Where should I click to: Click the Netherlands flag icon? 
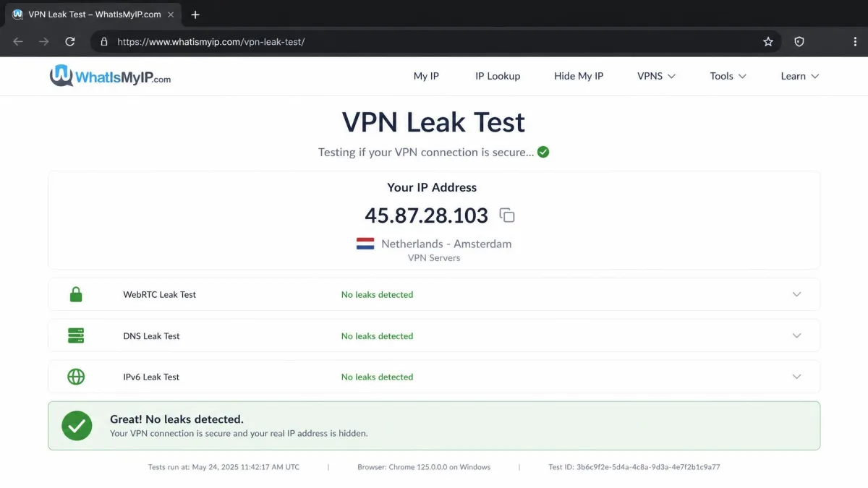tap(365, 244)
